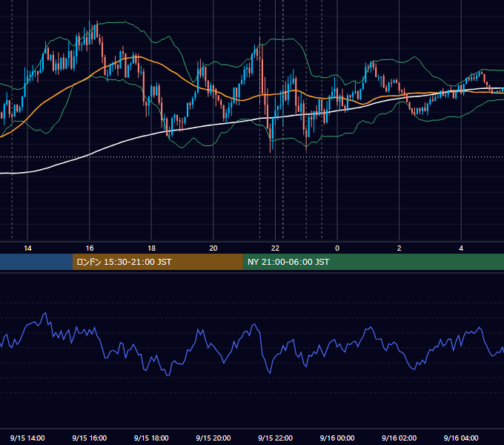The image size is (504, 445).
Task: Click the 9/15 22:00 date label
Action: pyautogui.click(x=275, y=438)
